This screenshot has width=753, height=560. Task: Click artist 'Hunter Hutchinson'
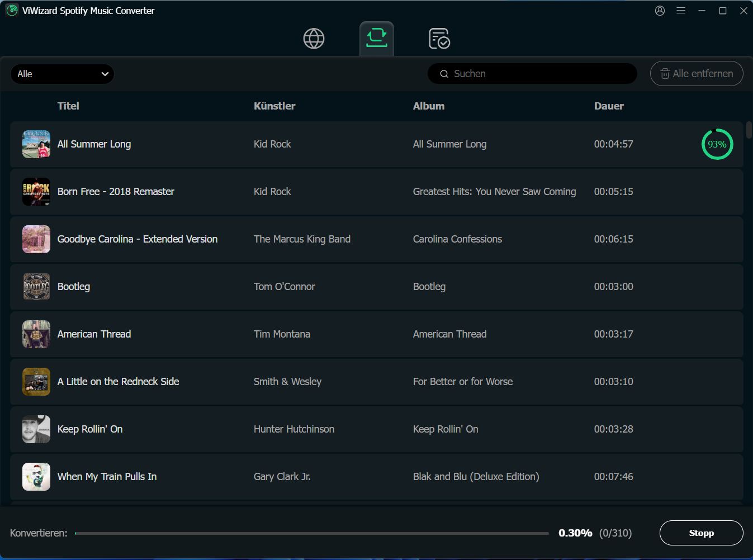tap(294, 429)
